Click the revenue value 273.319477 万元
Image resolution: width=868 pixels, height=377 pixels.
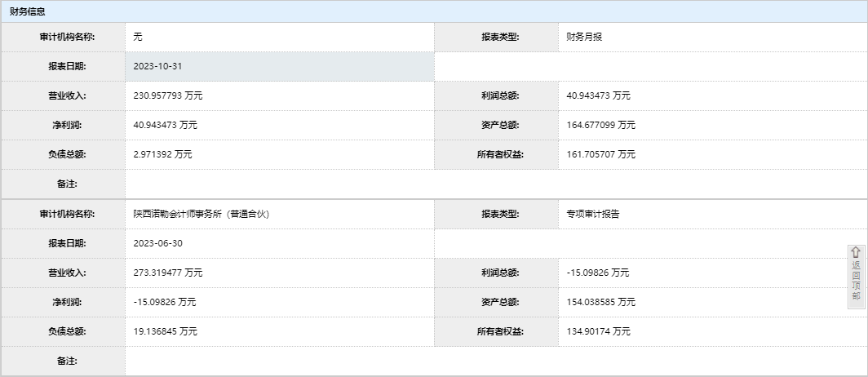tap(168, 273)
